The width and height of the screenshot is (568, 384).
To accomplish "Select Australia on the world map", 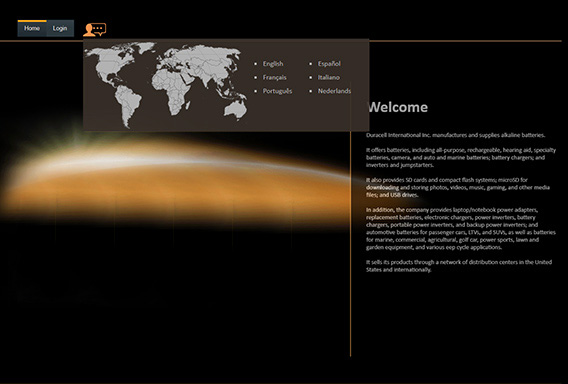I will click(x=235, y=109).
